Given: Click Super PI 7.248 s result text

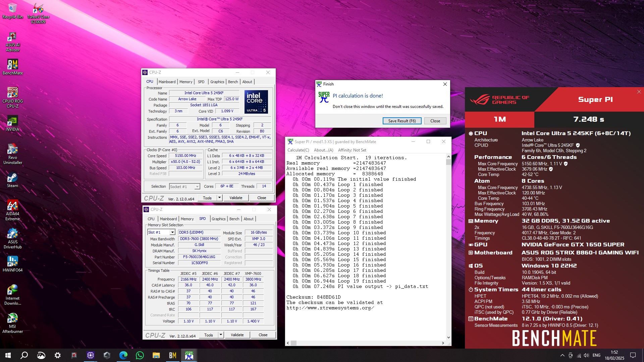Looking at the screenshot, I should (x=589, y=119).
